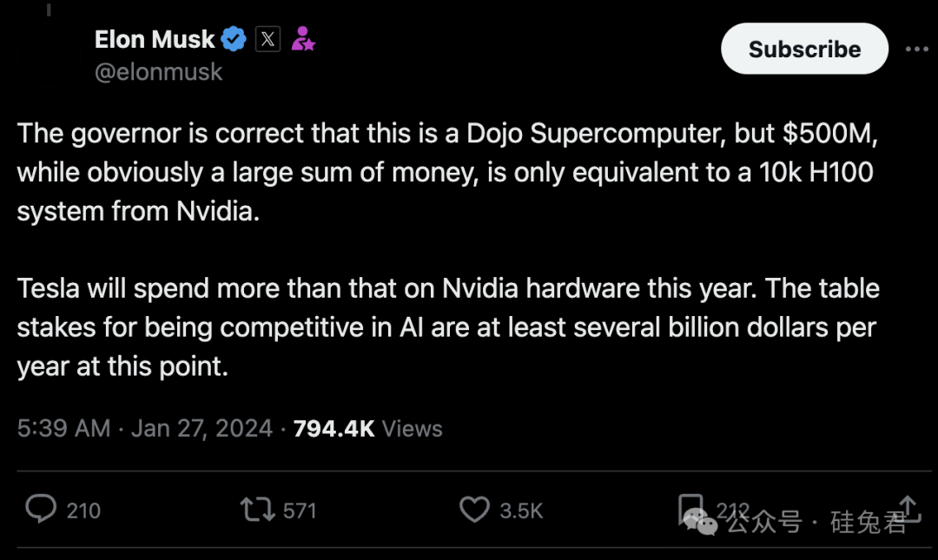
Task: Click the repost arrows icon
Action: [x=256, y=510]
